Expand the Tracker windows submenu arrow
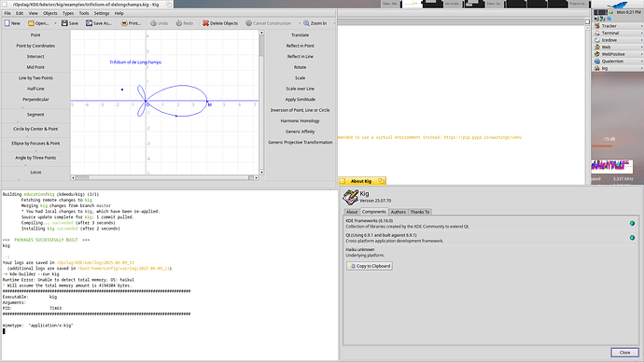644x362 pixels. coord(641,26)
